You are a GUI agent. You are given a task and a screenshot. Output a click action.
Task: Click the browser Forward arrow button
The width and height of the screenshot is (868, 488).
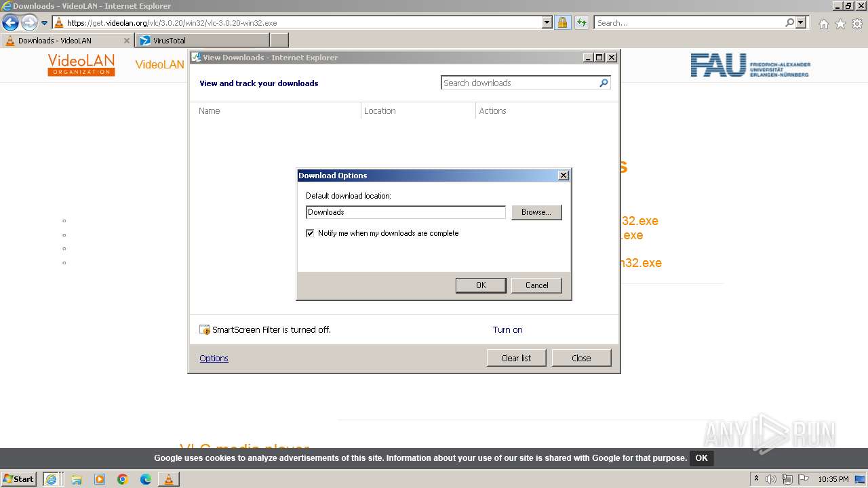pos(29,22)
